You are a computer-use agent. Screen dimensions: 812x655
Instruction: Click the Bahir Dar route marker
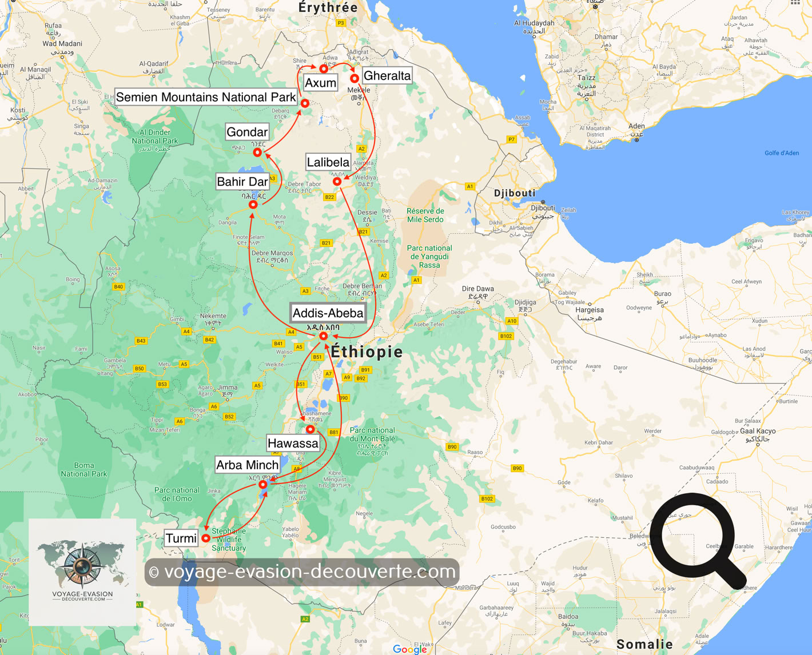253,204
